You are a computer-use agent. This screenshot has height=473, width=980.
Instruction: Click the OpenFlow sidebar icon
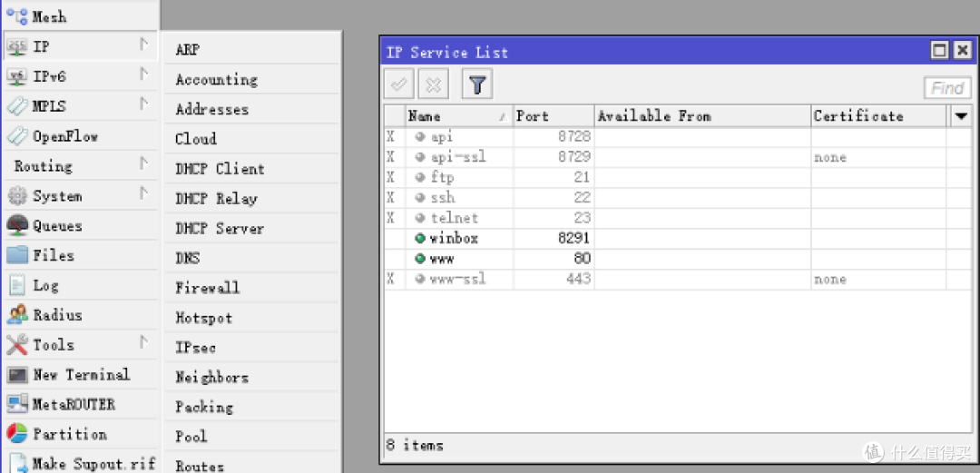coord(17,135)
